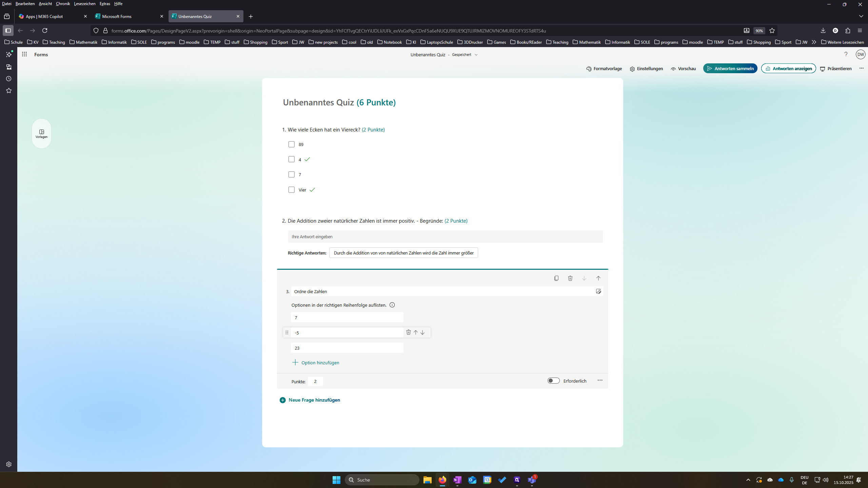Click the info icon beside Reihenfolge hint

(x=392, y=305)
